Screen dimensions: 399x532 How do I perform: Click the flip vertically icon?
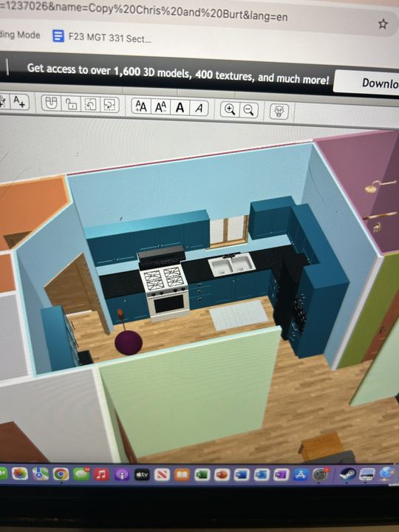(109, 105)
